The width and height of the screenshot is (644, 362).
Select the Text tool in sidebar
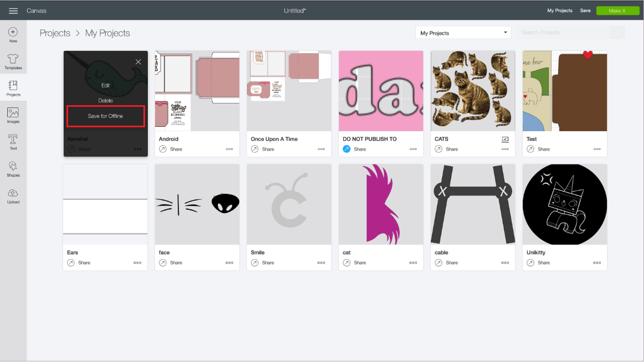click(12, 141)
